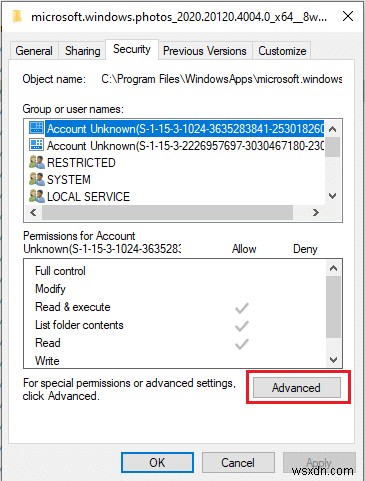Click the horizontal scrollbar thumb in user list

click(167, 212)
